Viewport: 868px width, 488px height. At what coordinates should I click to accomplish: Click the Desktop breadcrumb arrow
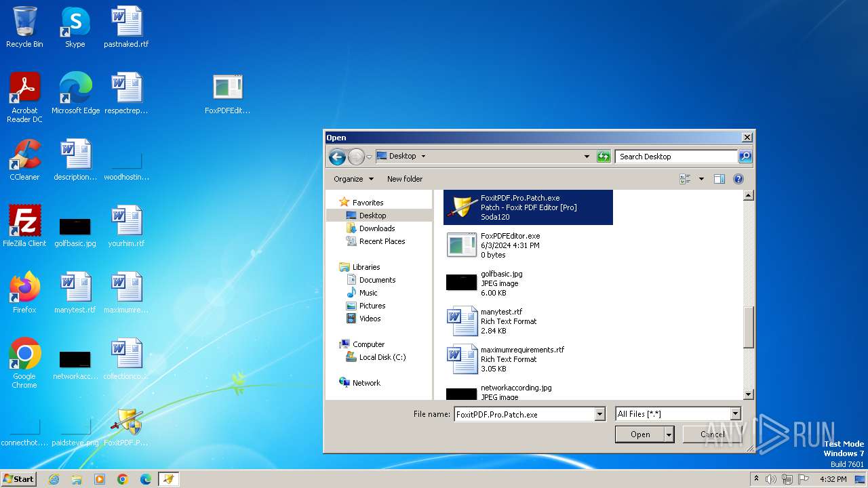[x=423, y=156]
